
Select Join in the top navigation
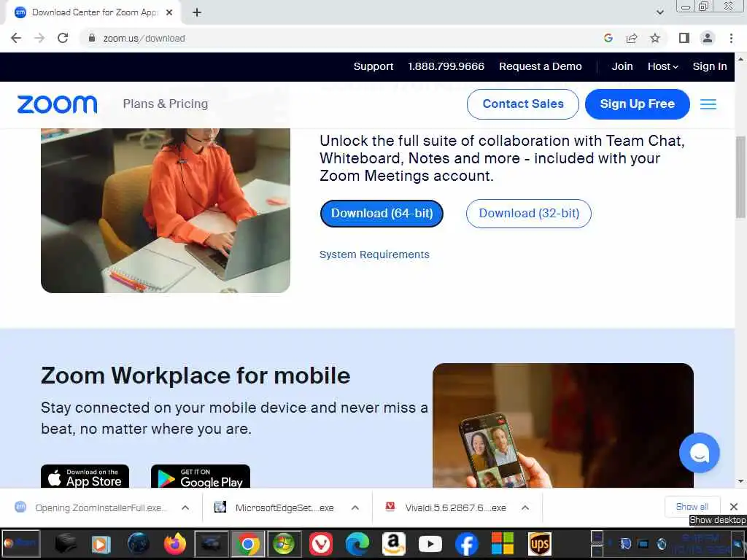point(622,66)
